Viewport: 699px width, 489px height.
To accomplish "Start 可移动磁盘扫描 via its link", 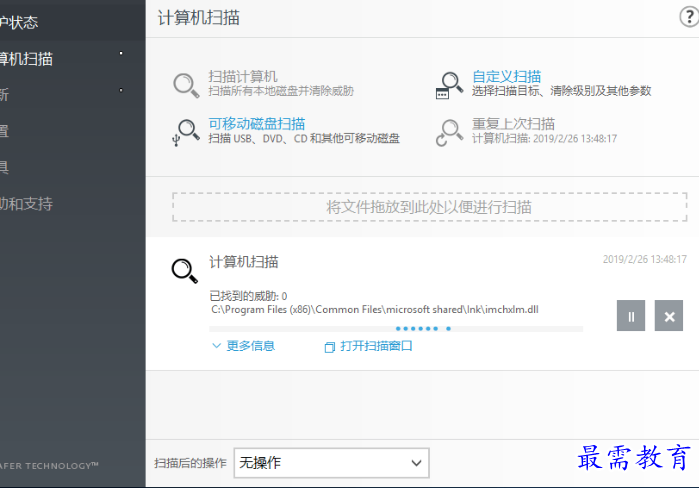I will (256, 124).
